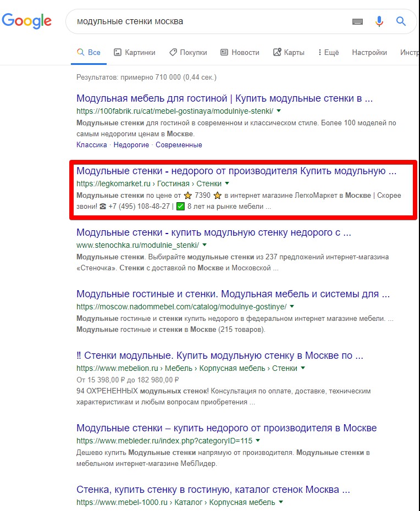420x511 pixels.
Task: Click the moscow.nadommebel.com URL text
Action: [x=181, y=307]
